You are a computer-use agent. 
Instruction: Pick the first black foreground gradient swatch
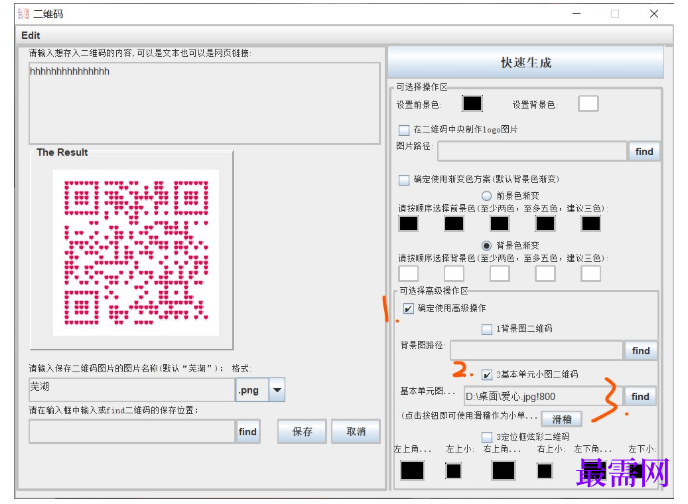408,224
